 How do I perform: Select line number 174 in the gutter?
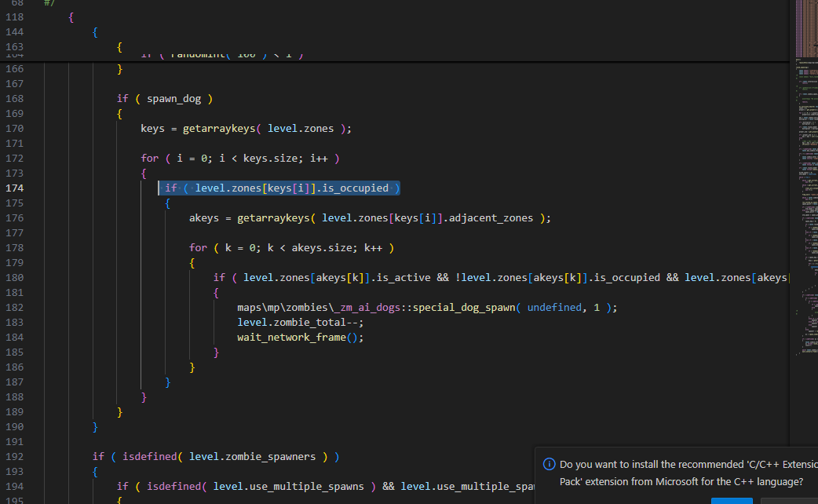coord(15,188)
